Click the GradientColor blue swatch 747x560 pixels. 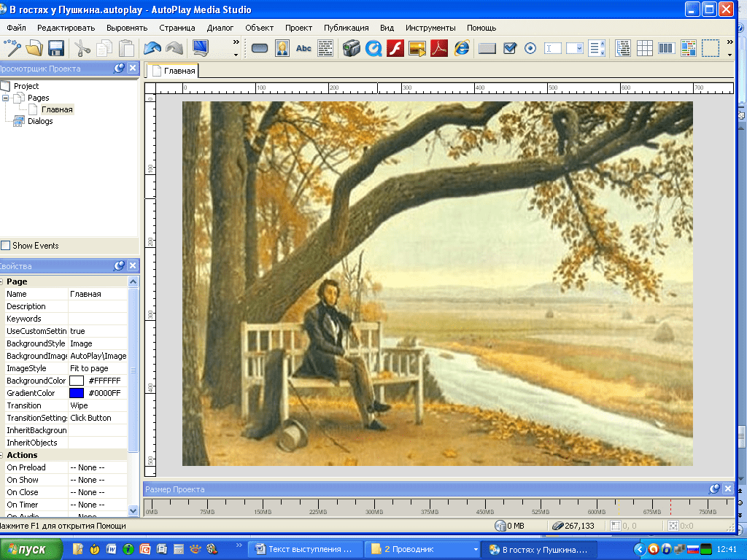point(77,393)
